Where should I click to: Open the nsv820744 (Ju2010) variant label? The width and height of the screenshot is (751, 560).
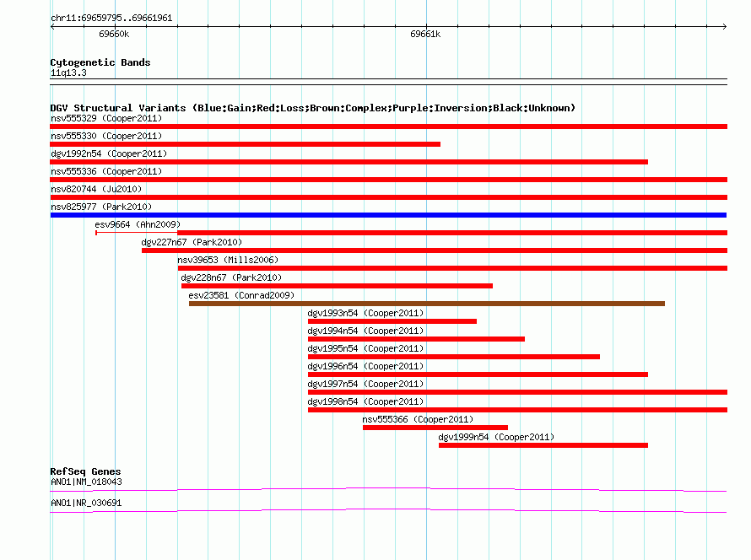96,189
